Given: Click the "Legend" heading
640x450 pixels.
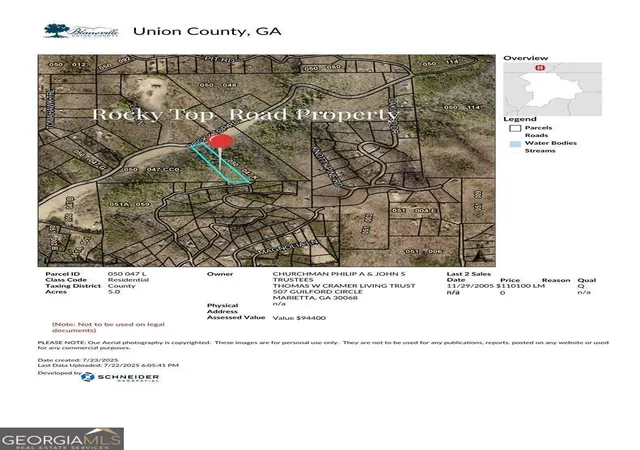Looking at the screenshot, I should 520,119.
